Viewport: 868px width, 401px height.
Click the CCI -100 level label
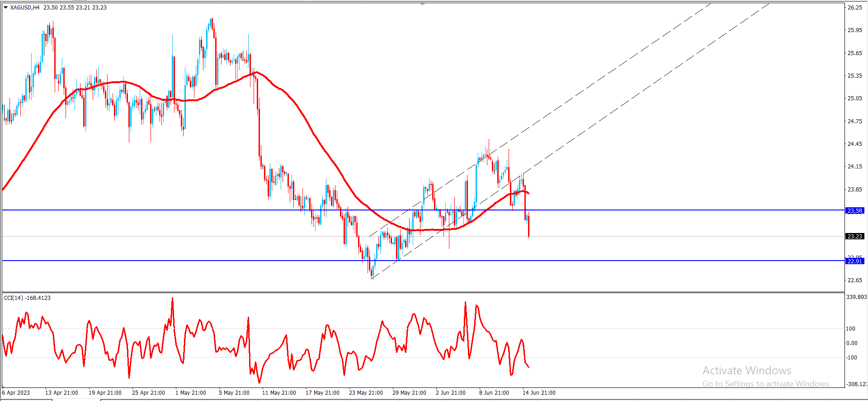click(x=852, y=357)
